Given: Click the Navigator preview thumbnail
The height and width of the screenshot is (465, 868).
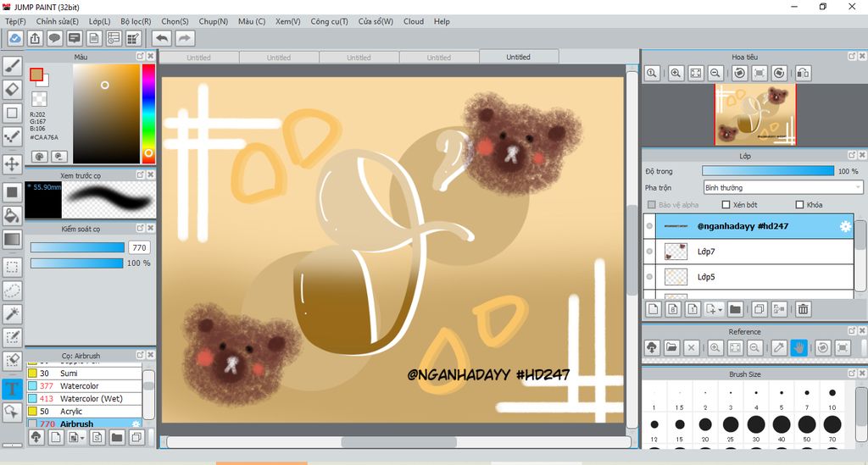Looking at the screenshot, I should point(755,115).
